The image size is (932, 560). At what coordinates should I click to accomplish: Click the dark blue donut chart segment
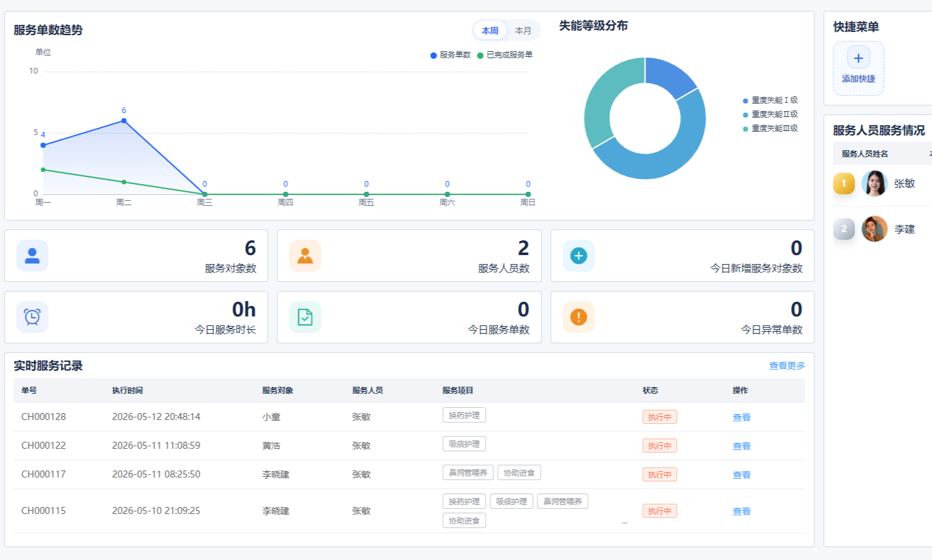point(668,75)
